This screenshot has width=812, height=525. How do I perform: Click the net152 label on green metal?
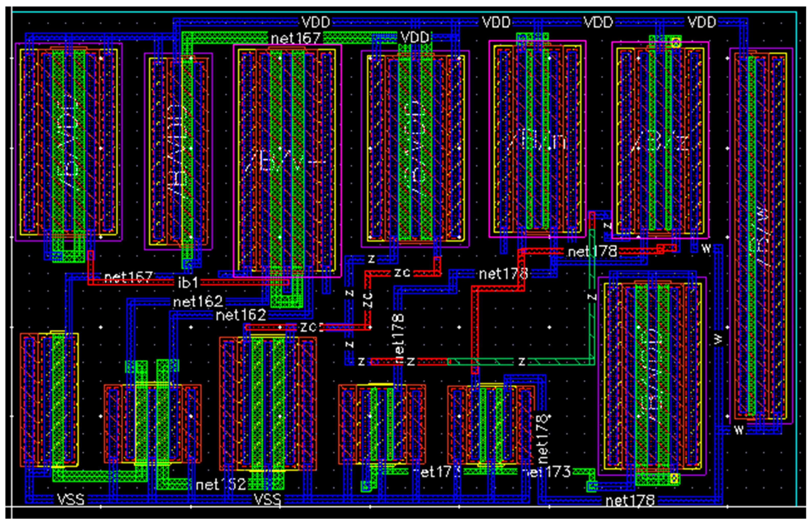(x=221, y=484)
